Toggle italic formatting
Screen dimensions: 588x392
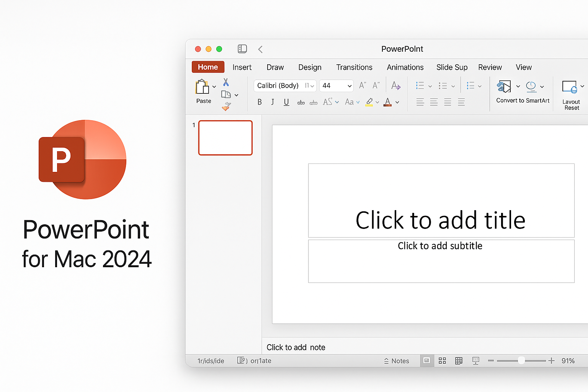tap(273, 102)
